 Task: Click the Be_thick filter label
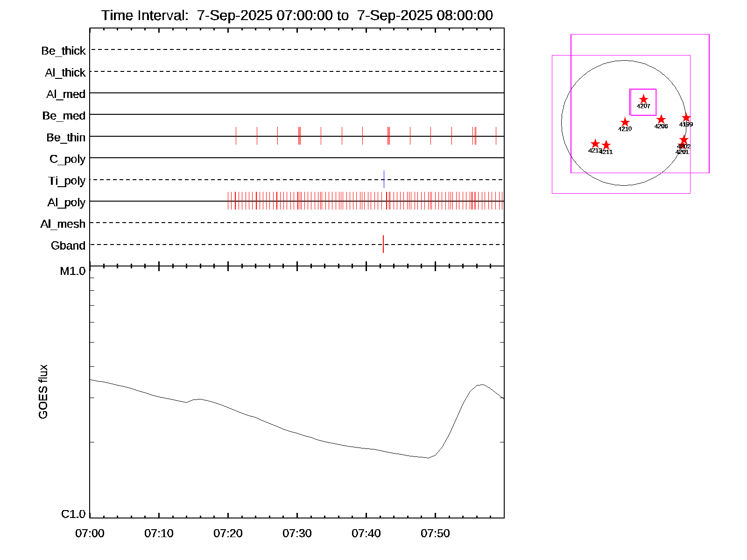point(63,50)
